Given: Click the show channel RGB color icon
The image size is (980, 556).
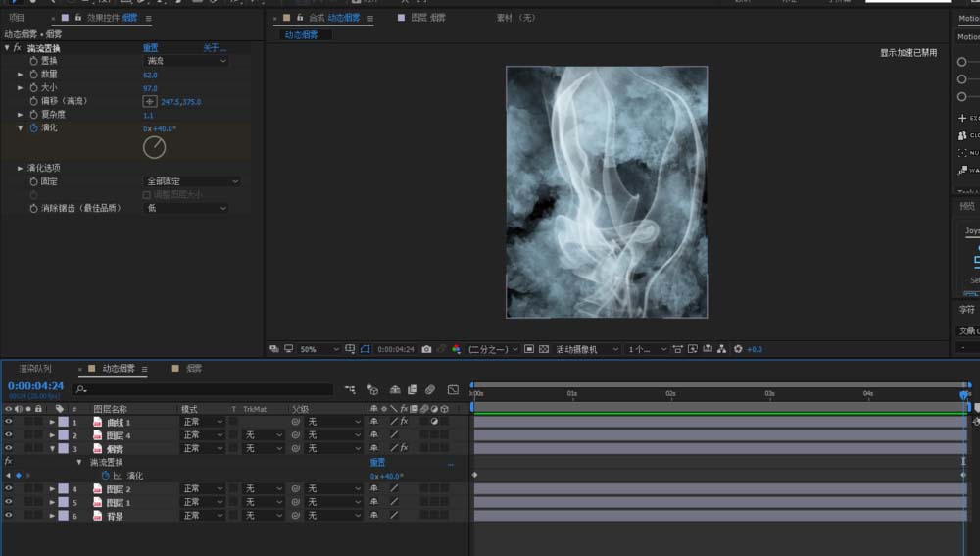Looking at the screenshot, I should coord(456,349).
